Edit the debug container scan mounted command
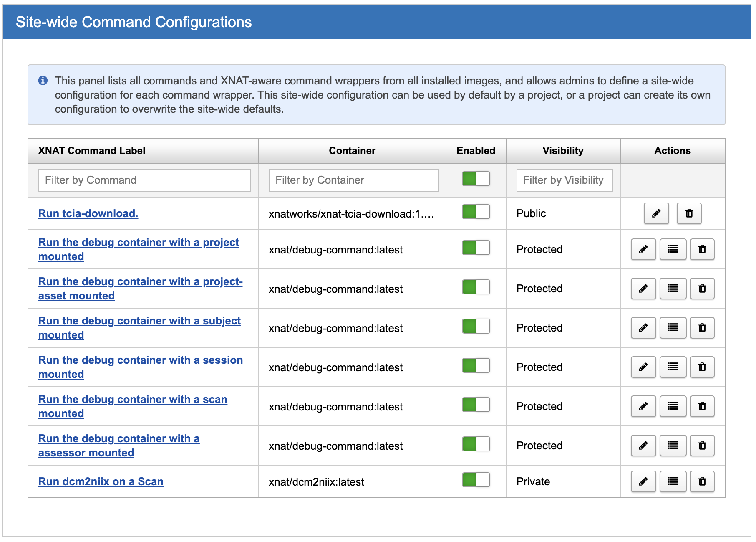 pyautogui.click(x=643, y=406)
